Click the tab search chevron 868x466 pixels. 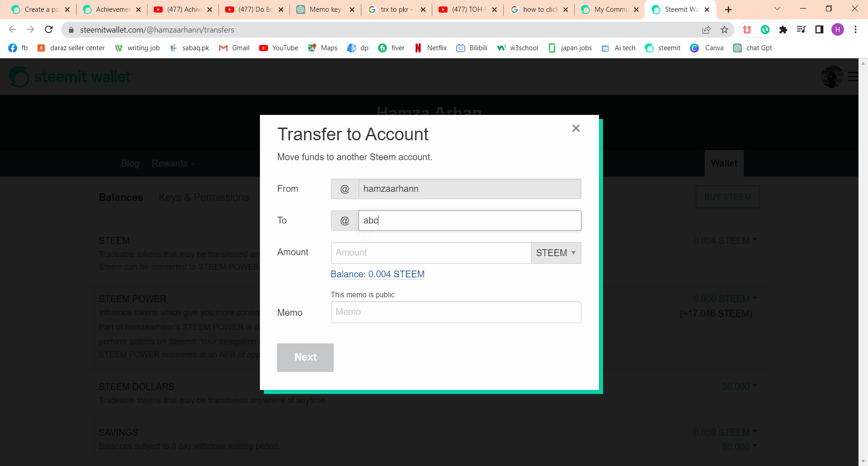(778, 9)
